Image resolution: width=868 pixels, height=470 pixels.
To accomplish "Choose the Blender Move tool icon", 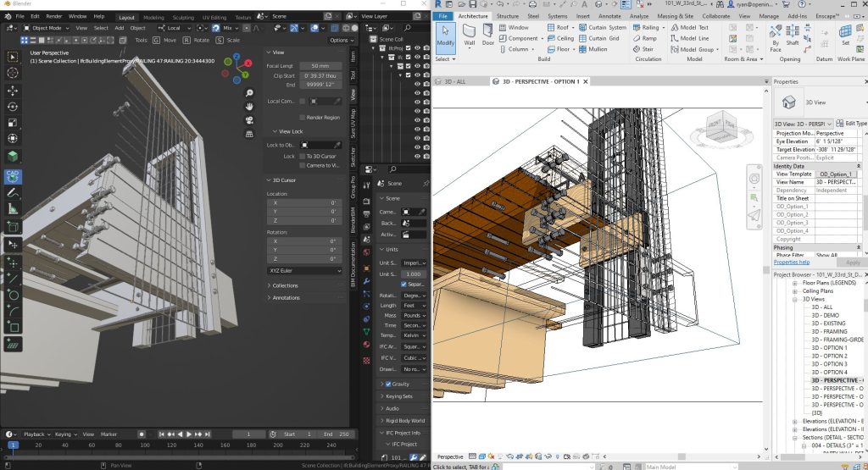I will click(12, 90).
